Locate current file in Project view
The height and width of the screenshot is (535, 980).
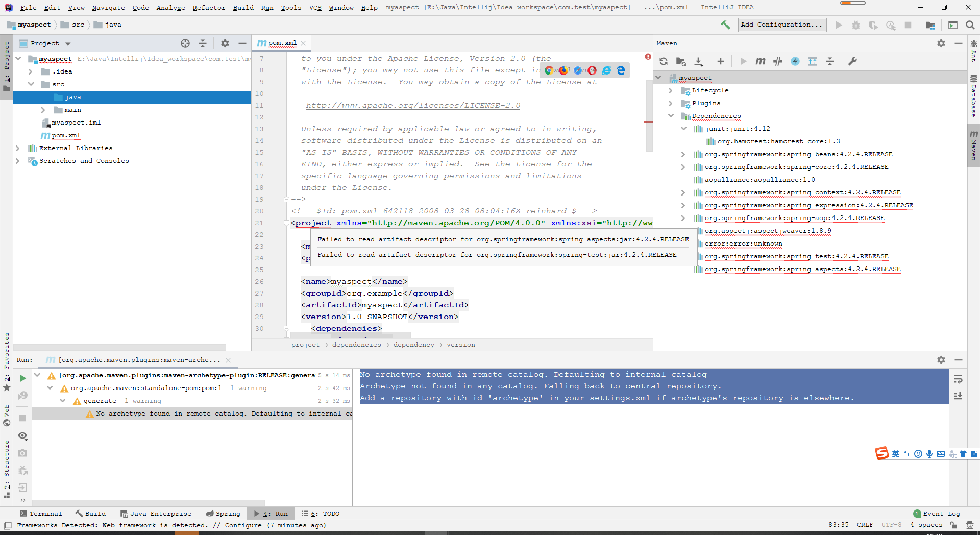[185, 43]
